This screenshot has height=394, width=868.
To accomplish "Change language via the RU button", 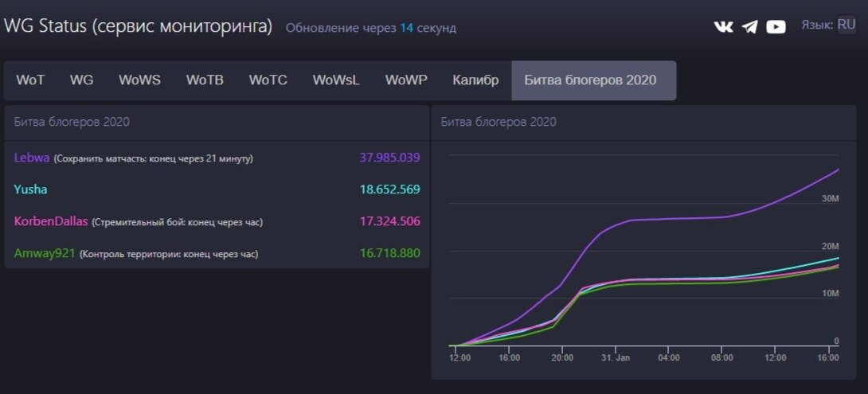I will pyautogui.click(x=846, y=25).
